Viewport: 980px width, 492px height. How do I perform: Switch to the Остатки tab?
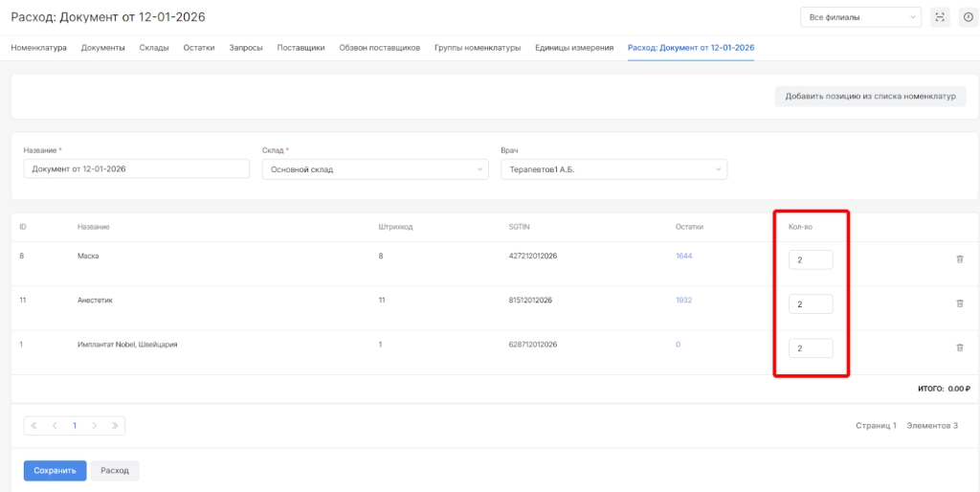[x=199, y=47]
